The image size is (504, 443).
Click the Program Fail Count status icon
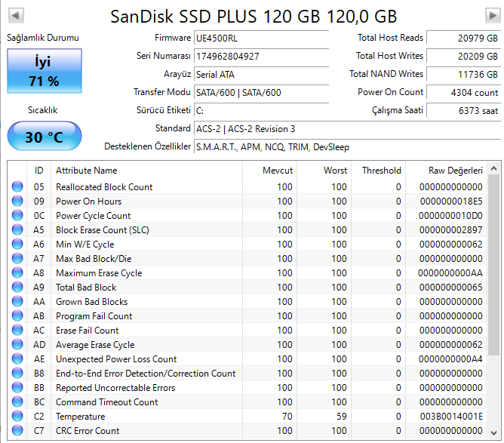pos(17,316)
